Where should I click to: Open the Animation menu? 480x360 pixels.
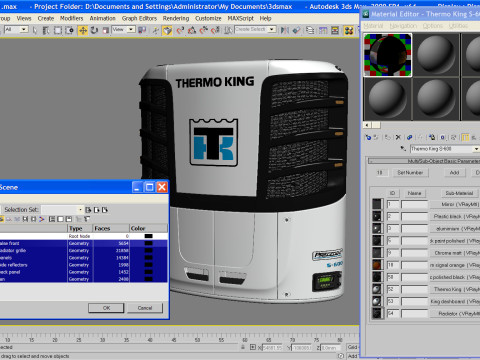(103, 18)
